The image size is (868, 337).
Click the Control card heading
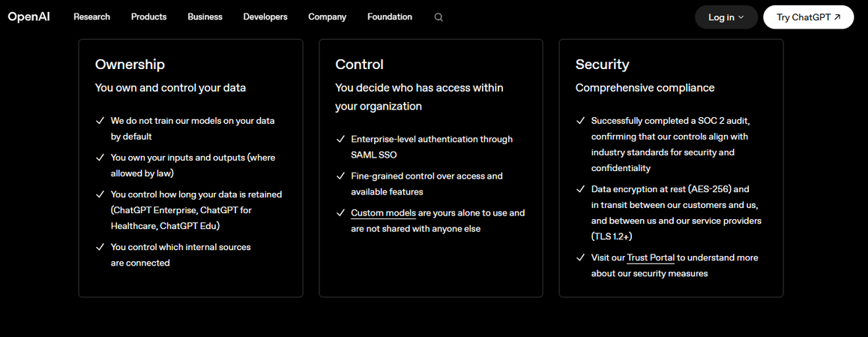tap(359, 65)
